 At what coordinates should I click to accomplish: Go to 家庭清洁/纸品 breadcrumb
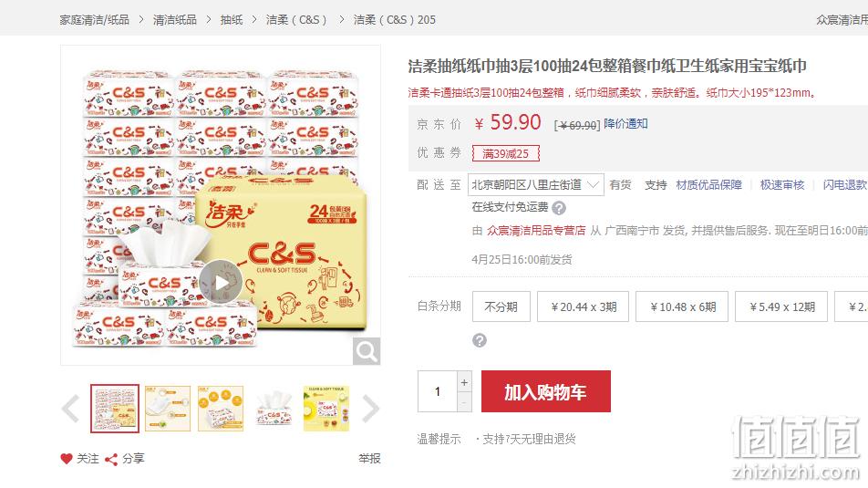pos(95,20)
